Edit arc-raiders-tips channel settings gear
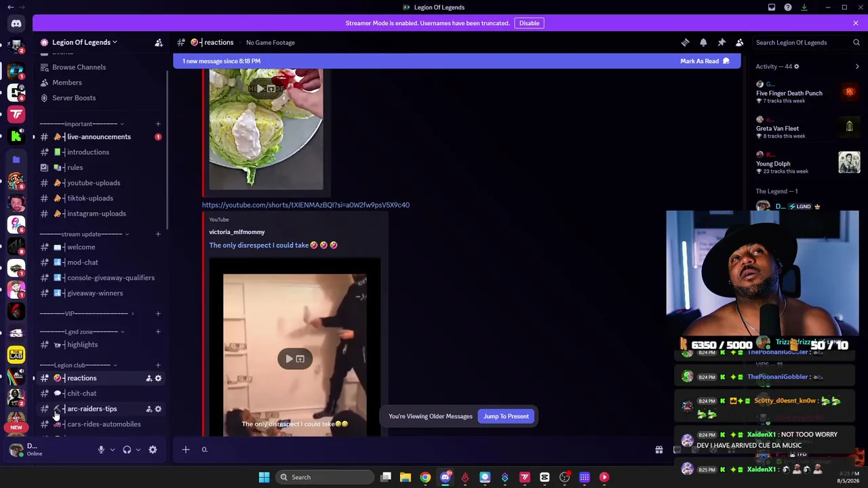The image size is (868, 488). pyautogui.click(x=158, y=409)
